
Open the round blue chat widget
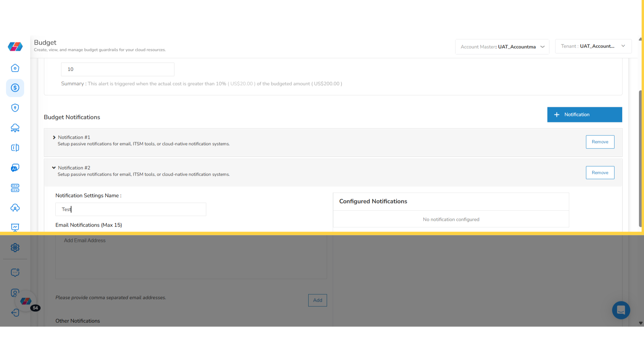tap(621, 310)
